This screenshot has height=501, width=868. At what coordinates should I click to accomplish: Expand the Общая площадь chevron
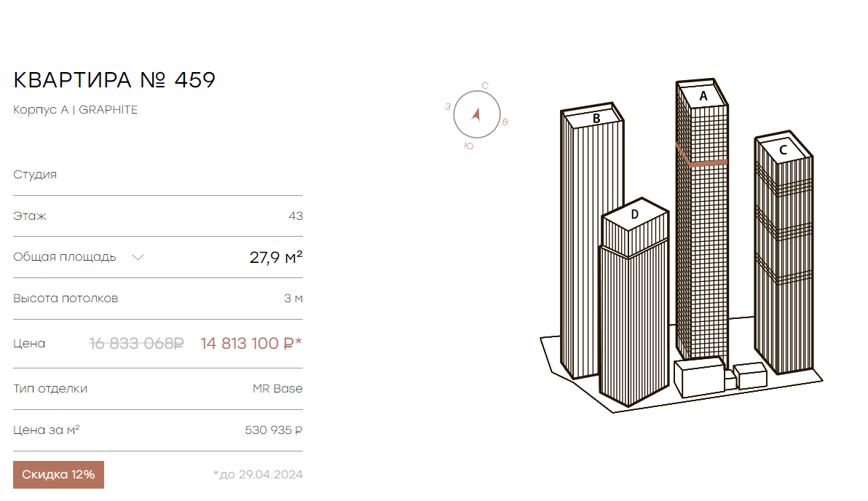138,257
